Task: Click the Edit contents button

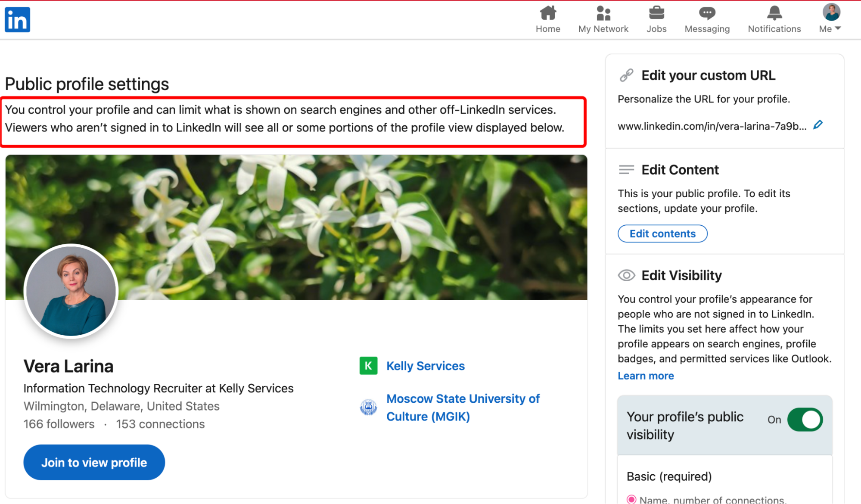Action: (662, 233)
